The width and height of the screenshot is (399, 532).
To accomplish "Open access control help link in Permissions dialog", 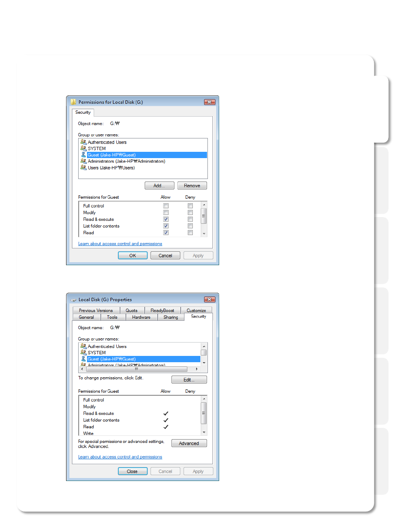I will pos(120,244).
